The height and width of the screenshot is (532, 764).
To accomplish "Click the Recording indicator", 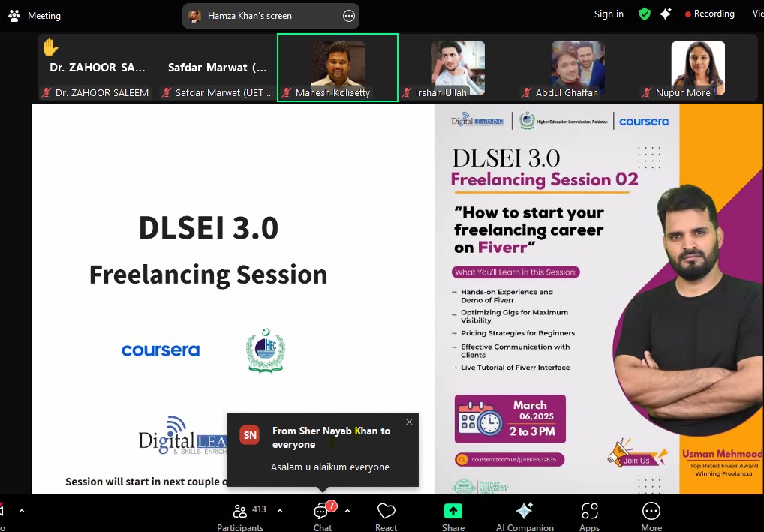I will point(709,14).
